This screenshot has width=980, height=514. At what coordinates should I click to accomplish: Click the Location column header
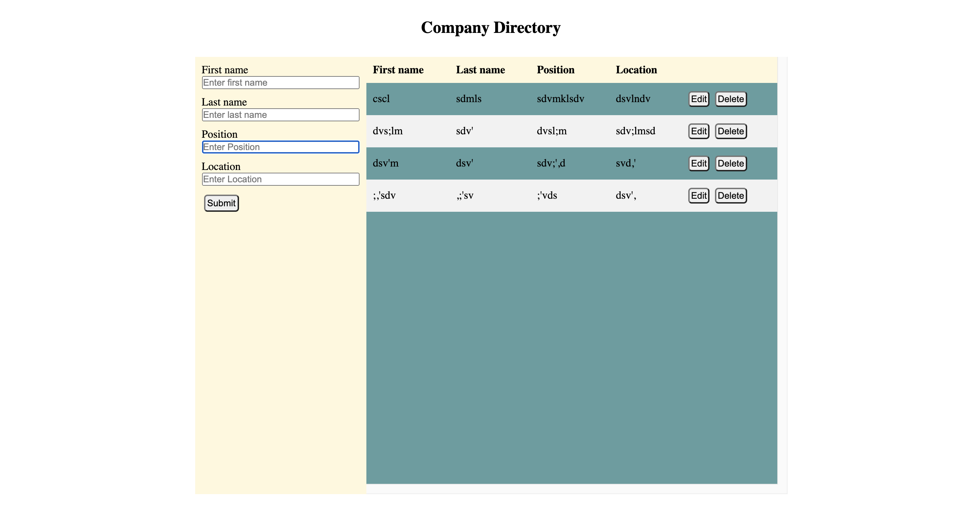pyautogui.click(x=636, y=70)
